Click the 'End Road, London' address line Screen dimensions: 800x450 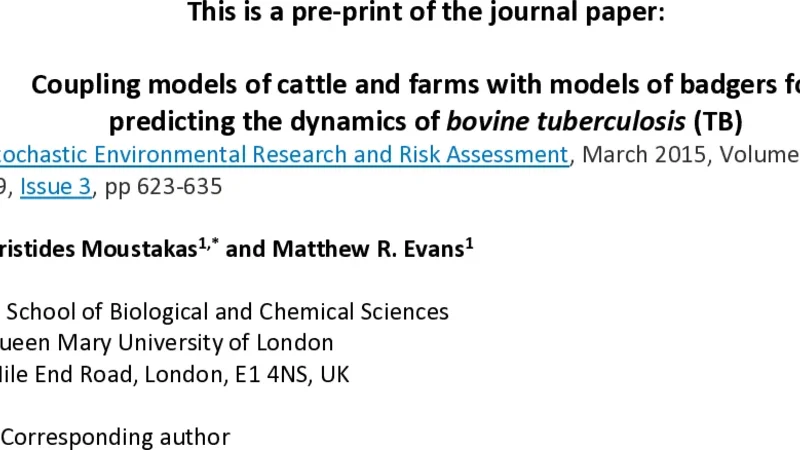pos(110,375)
